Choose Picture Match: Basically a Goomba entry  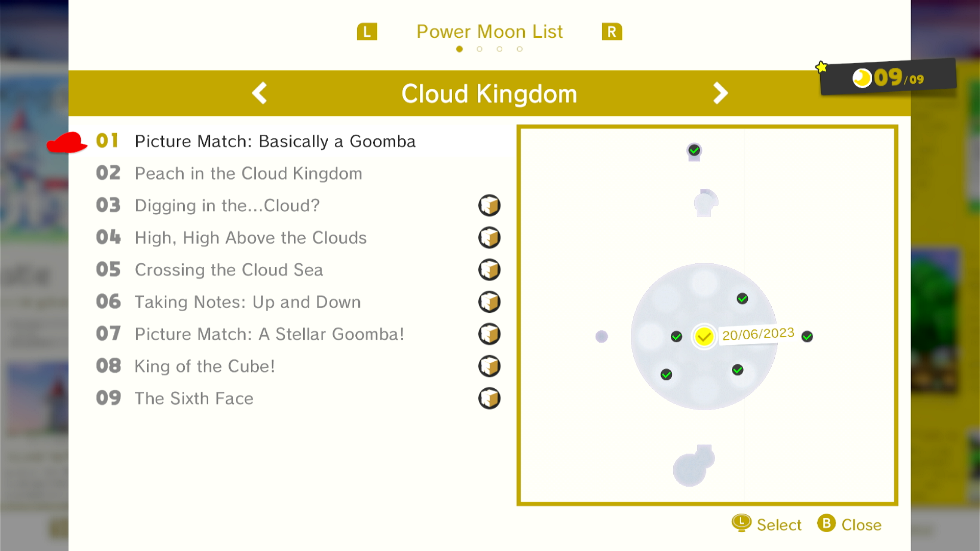275,141
